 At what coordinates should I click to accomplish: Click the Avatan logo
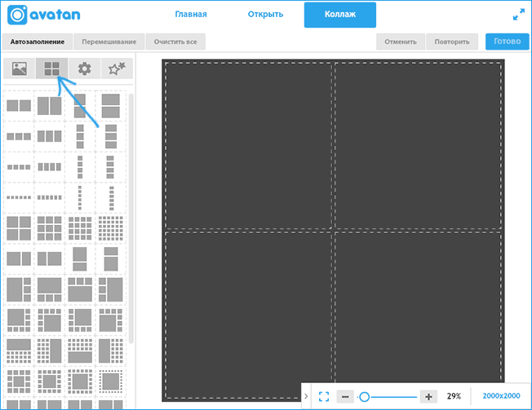(x=44, y=15)
